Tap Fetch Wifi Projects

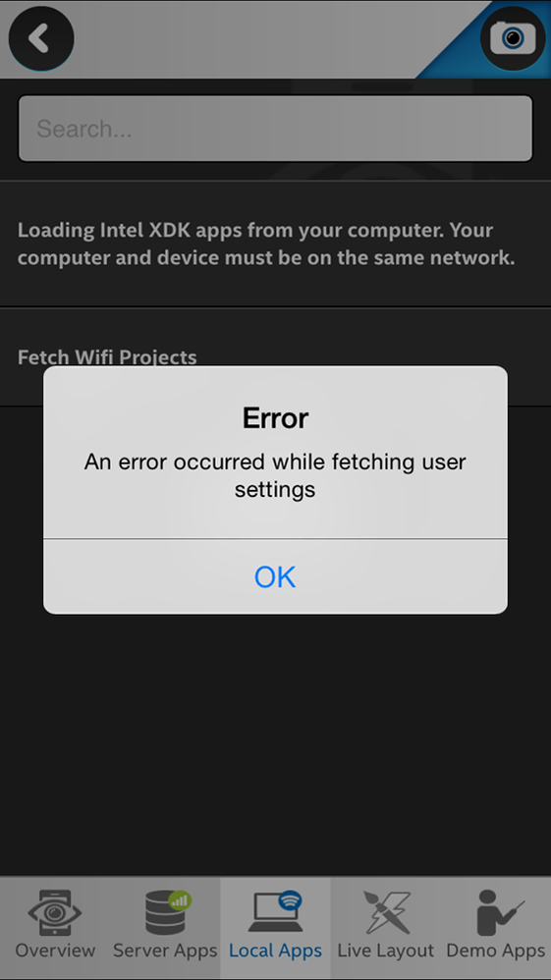pyautogui.click(x=107, y=357)
